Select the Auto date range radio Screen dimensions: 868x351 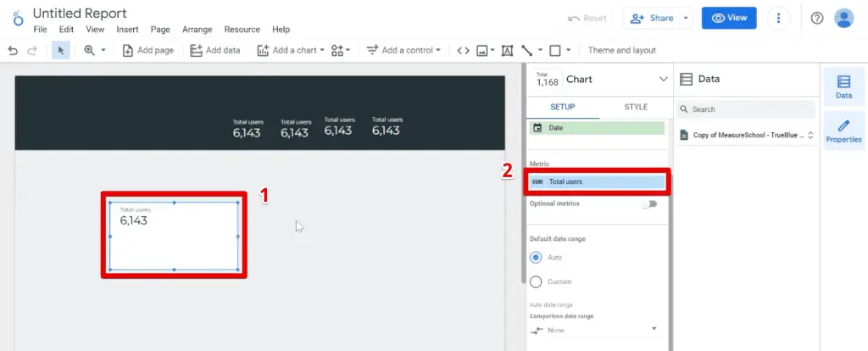point(536,258)
